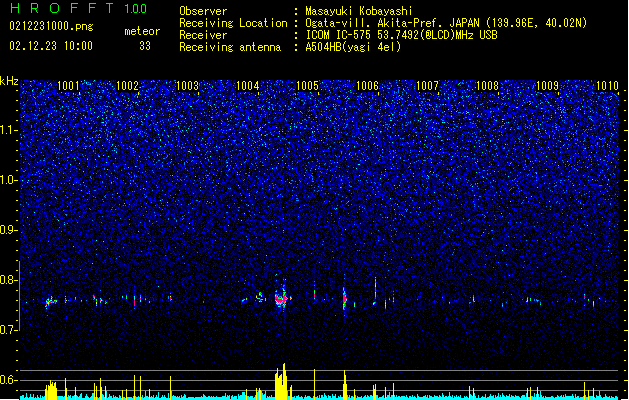Click the 0.7 kHz axis label
629x400 pixels.
click(8, 330)
